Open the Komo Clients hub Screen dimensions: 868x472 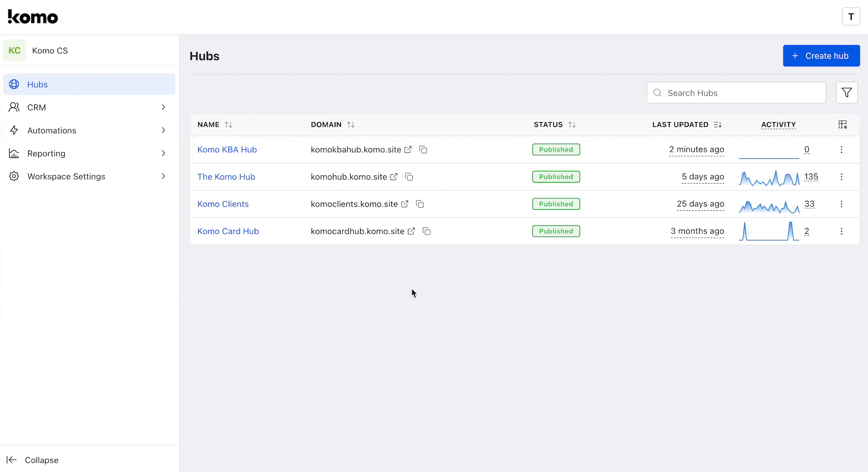coord(223,203)
